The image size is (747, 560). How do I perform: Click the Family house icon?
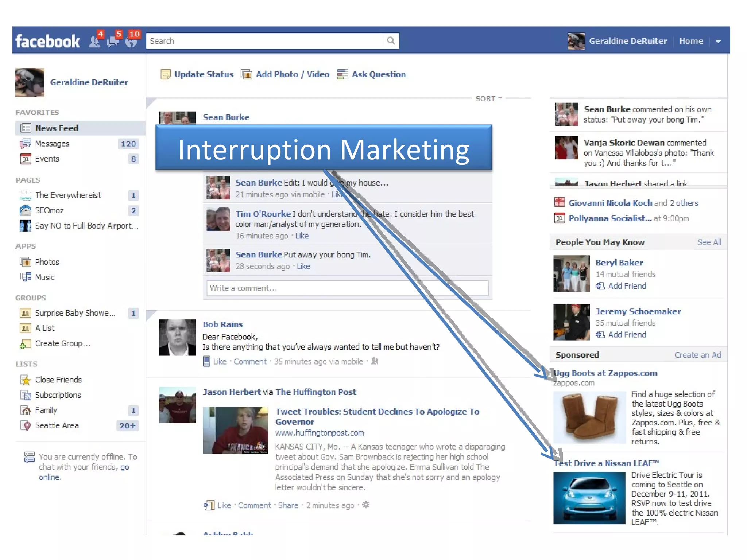point(26,411)
